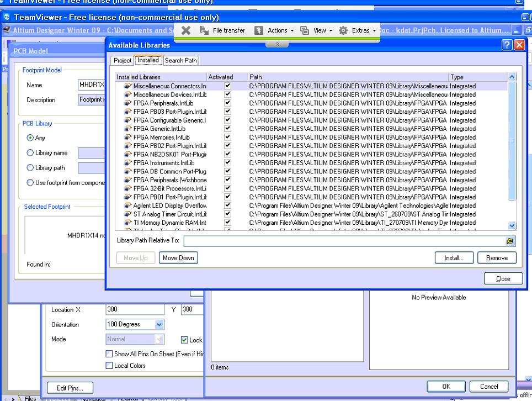532x401 pixels.
Task: Select the Library name radio button
Action: pyautogui.click(x=30, y=153)
